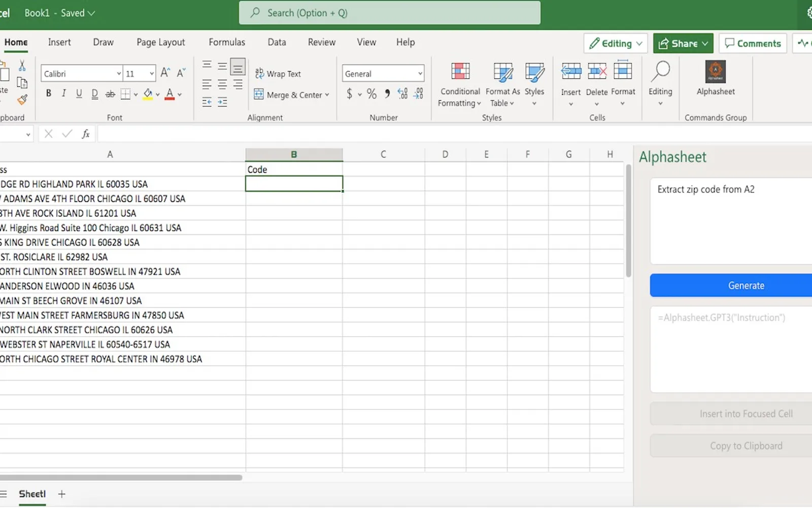This screenshot has height=508, width=812.
Task: Toggle Underline formatting
Action: pyautogui.click(x=79, y=93)
